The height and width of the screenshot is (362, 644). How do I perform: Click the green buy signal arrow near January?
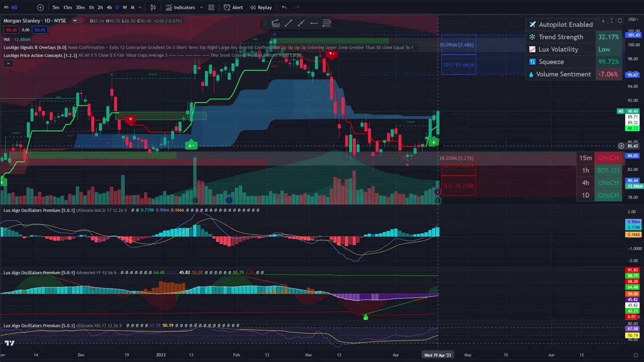coord(191,145)
